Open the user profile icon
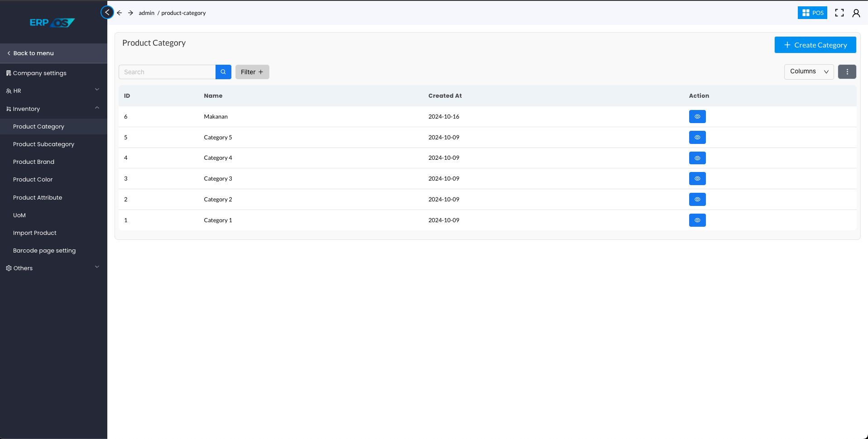Image resolution: width=868 pixels, height=439 pixels. click(856, 13)
